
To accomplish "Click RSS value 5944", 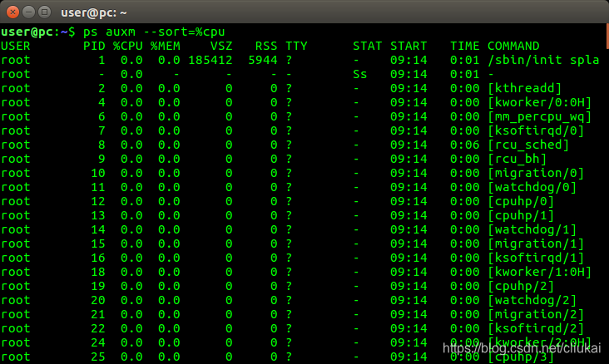I will pos(263,60).
